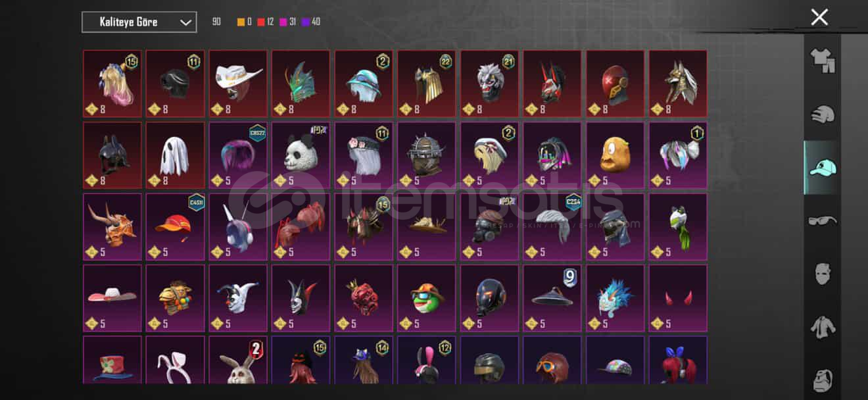Click the dropdown chevron arrow
Image resolution: width=868 pixels, height=400 pixels.
pos(185,22)
